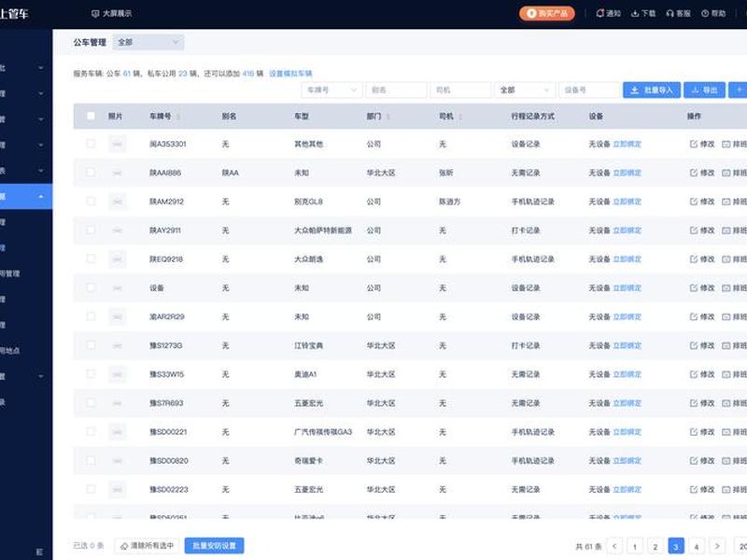Click the orange 购买产品 button
The width and height of the screenshot is (747, 560).
[547, 13]
